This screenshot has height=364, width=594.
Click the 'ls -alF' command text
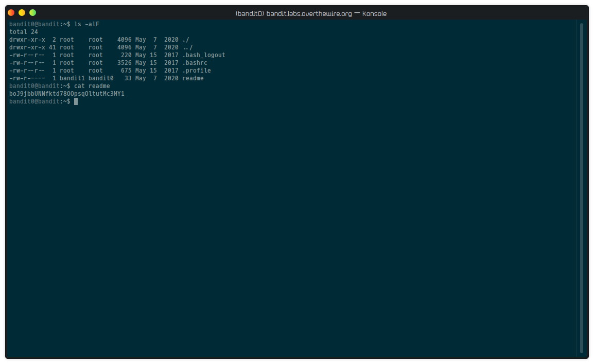[x=87, y=24]
